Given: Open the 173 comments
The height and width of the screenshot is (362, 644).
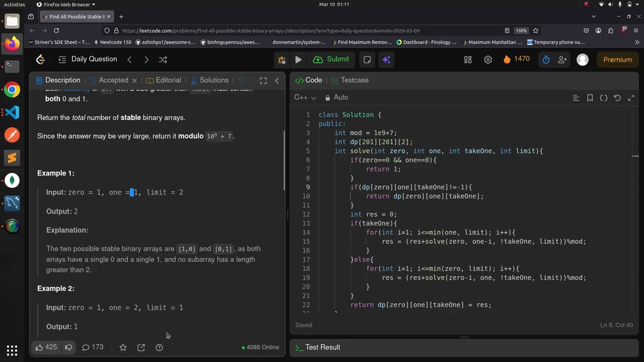Looking at the screenshot, I should point(93,347).
